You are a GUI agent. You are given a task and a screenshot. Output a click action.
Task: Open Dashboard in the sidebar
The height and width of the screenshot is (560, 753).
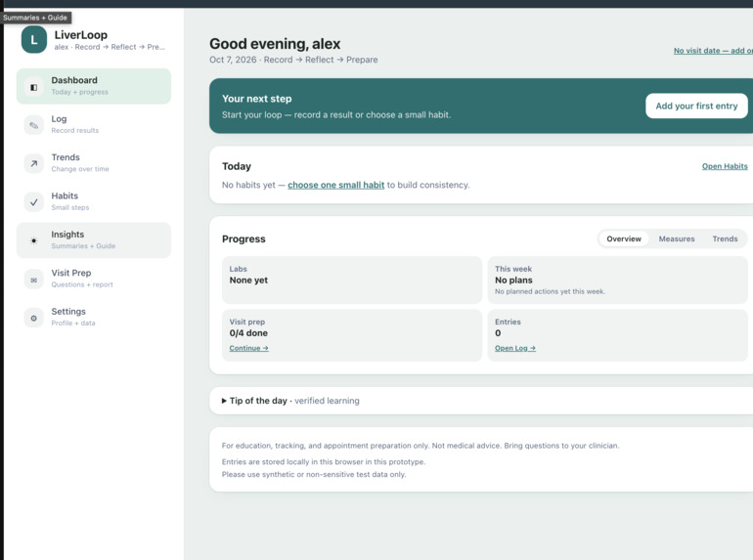coord(94,86)
